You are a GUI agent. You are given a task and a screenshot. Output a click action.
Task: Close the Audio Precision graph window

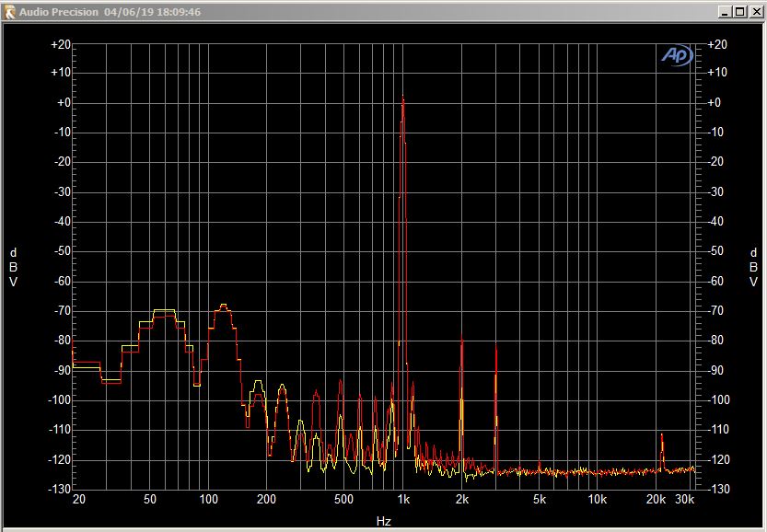(x=755, y=12)
